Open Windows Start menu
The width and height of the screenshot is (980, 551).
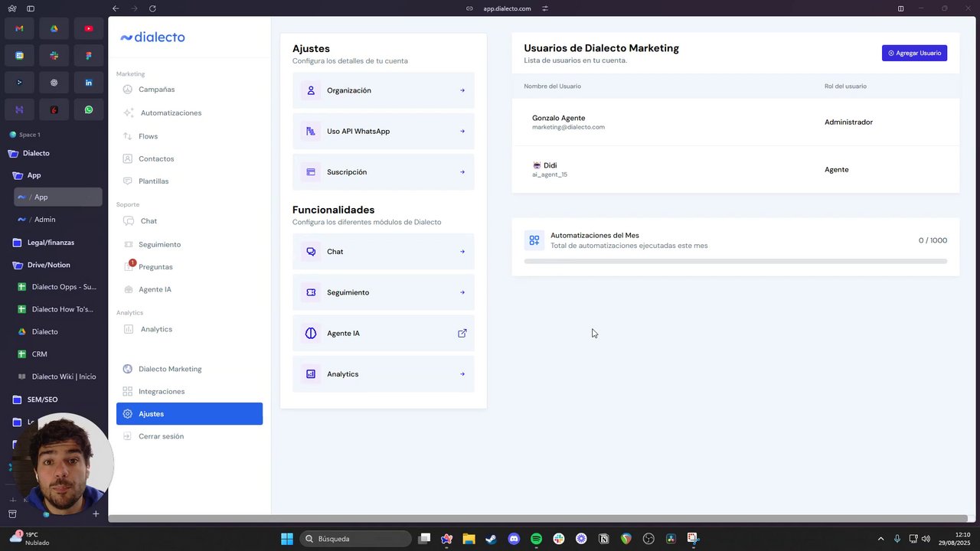tap(287, 539)
